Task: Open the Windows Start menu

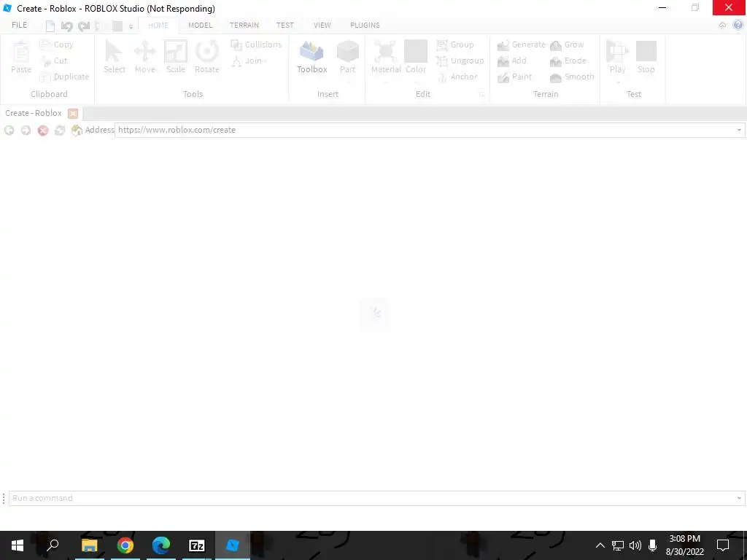Action: click(x=18, y=545)
